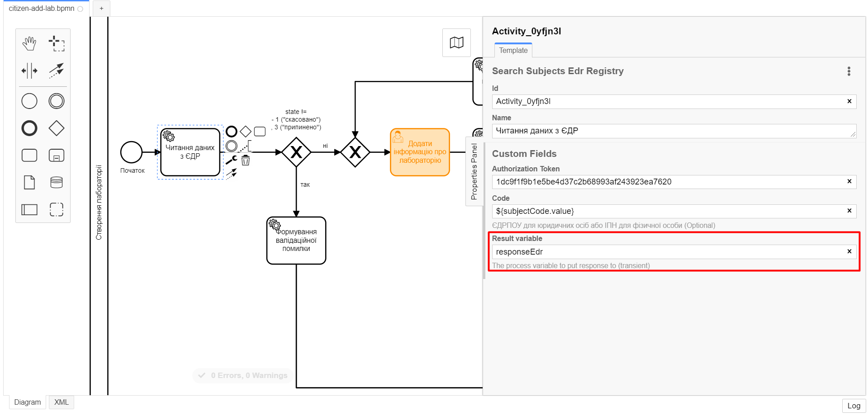Screen dimensions: 868x416
Task: Create a group from palette
Action: 57,209
